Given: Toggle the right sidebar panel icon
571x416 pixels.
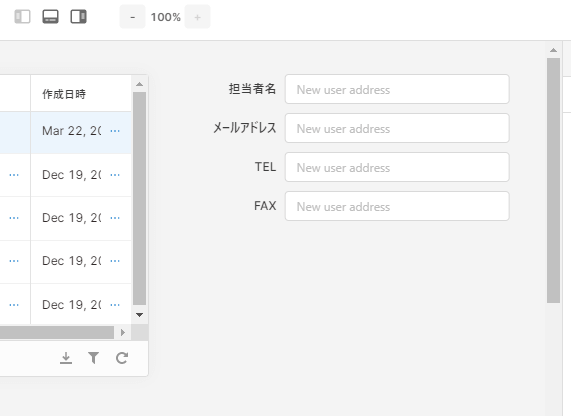Looking at the screenshot, I should pos(78,17).
